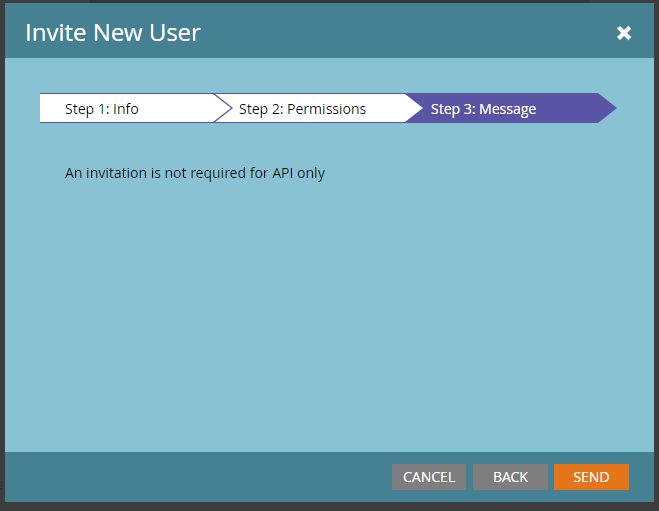Click the chevron between Step 1 and Step 2

222,109
